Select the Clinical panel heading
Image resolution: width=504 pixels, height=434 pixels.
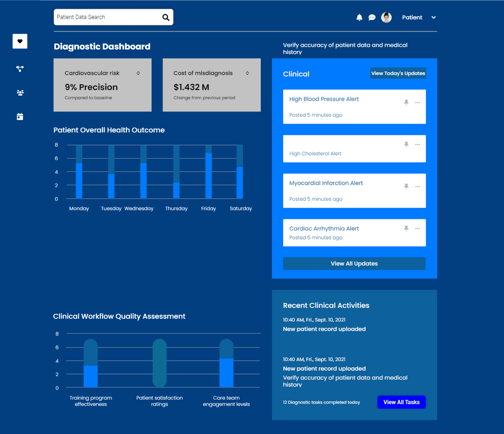tap(296, 74)
